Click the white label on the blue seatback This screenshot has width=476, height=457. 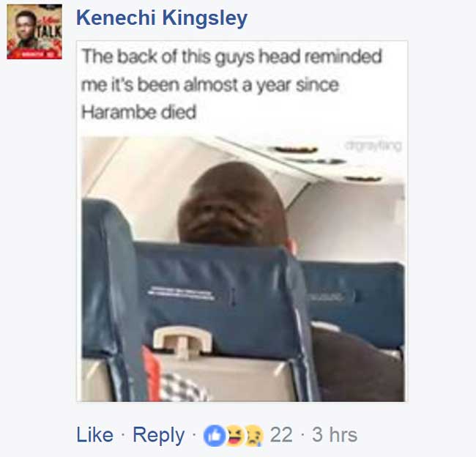180,293
